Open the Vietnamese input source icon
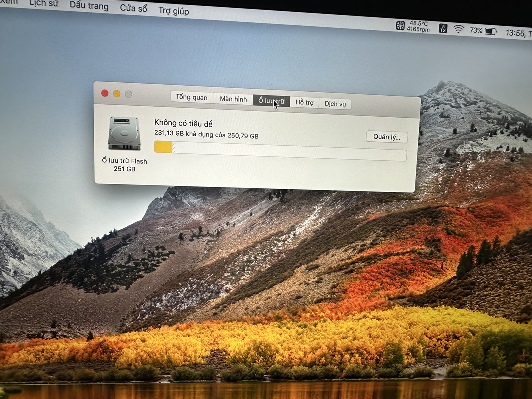532x399 pixels. click(x=443, y=28)
